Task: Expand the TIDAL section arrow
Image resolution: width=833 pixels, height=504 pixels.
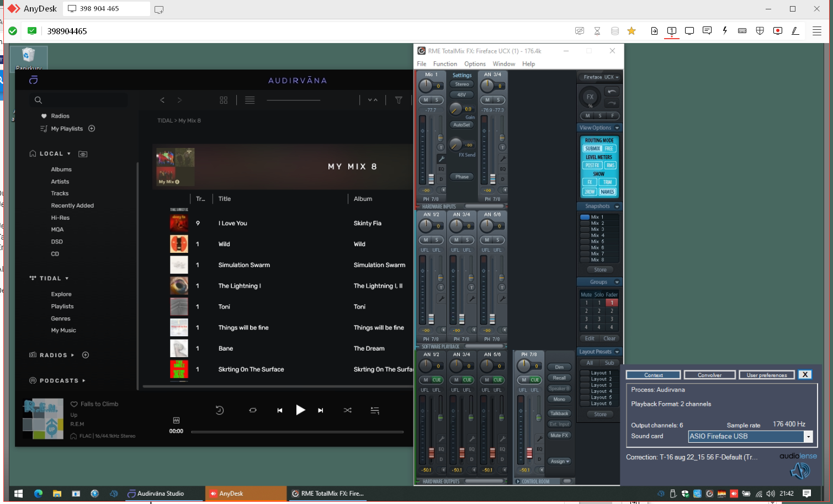Action: [x=67, y=278]
